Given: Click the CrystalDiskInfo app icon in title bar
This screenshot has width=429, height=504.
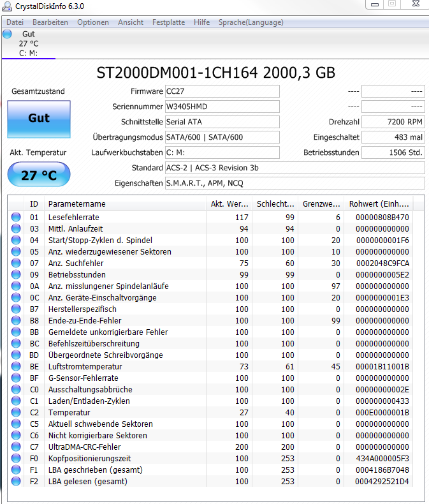Looking at the screenshot, I should tap(7, 6).
